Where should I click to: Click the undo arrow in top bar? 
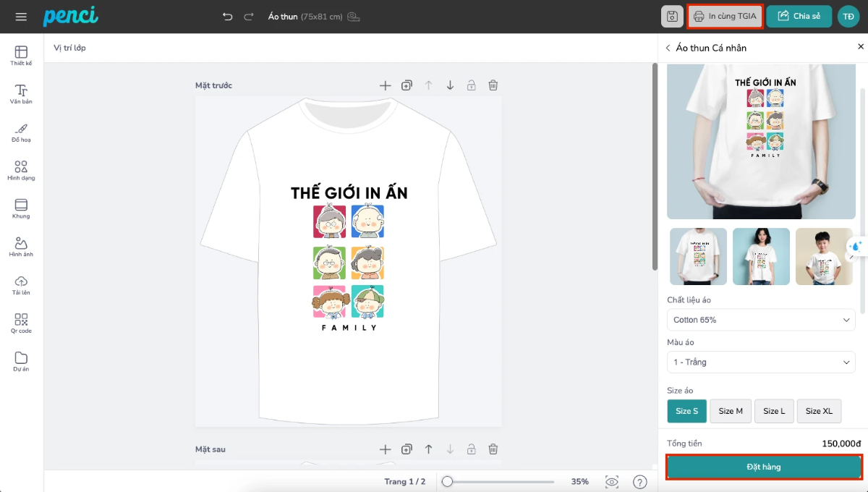click(x=227, y=17)
